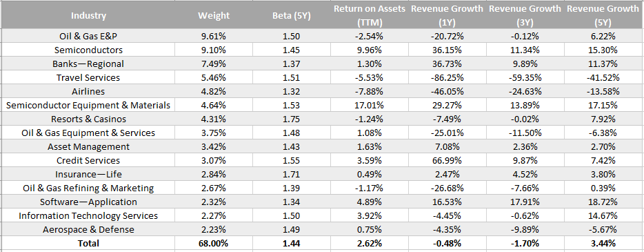
Task: Select the Industry column header
Action: pos(88,16)
